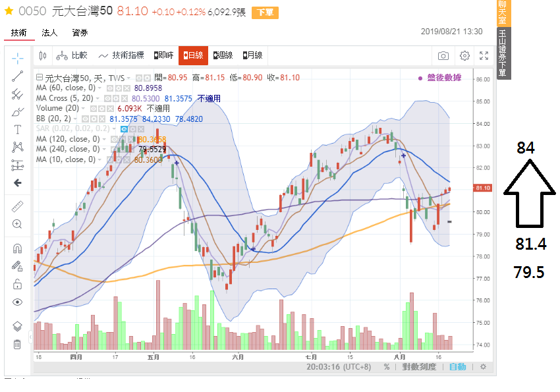This screenshot has height=392, width=560.
Task: Select the ruler measure tool
Action: (17, 206)
